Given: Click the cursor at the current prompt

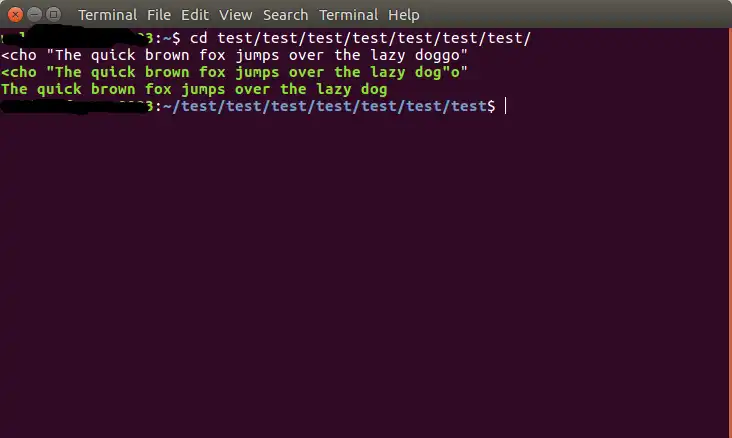Looking at the screenshot, I should coord(506,106).
